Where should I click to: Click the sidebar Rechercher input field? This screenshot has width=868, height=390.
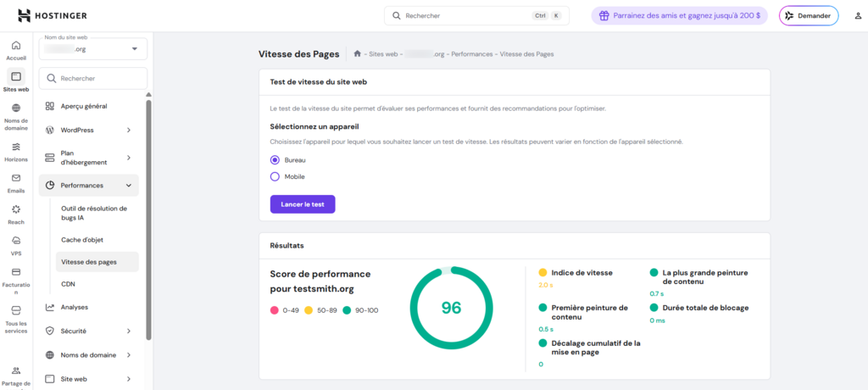point(92,79)
